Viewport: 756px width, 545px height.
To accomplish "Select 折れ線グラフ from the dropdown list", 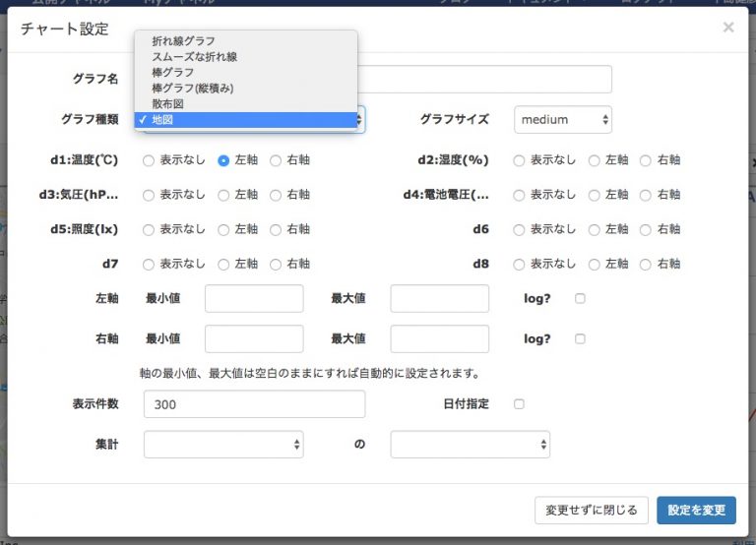I will tap(184, 41).
